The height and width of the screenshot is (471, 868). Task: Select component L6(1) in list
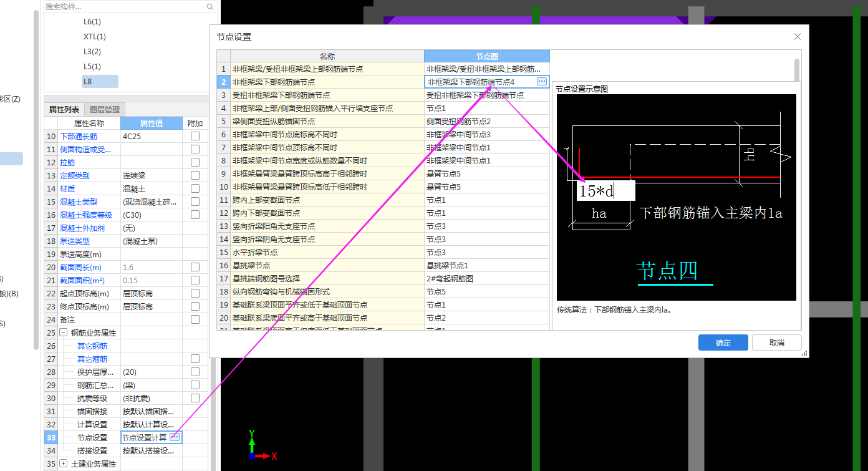92,21
